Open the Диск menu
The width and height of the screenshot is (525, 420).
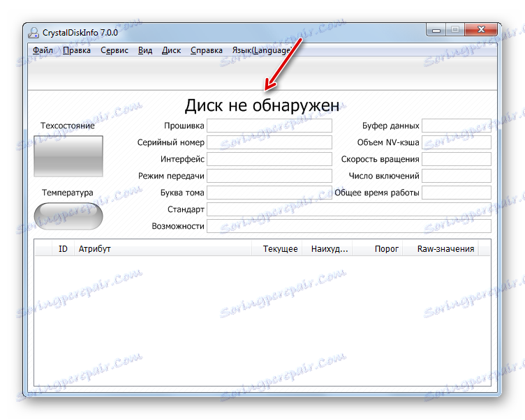[x=171, y=50]
